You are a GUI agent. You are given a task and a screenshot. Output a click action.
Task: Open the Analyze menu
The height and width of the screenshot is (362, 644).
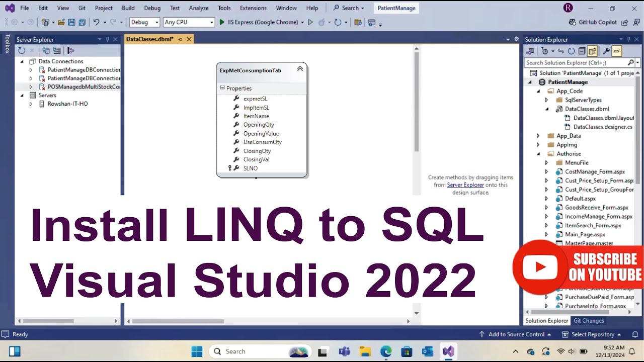[199, 8]
